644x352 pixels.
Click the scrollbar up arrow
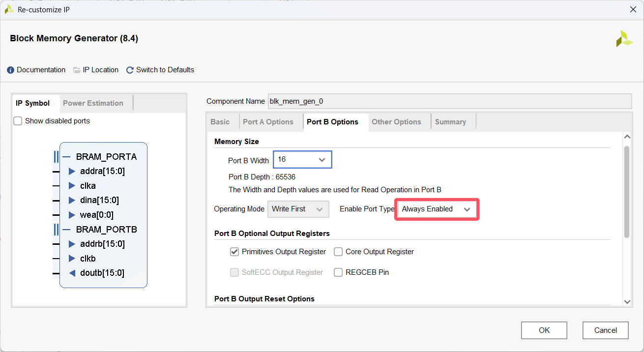627,137
